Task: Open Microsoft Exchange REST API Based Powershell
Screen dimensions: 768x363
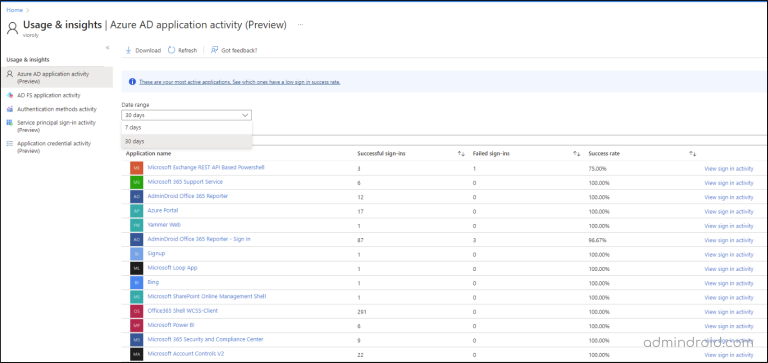Action: 206,168
